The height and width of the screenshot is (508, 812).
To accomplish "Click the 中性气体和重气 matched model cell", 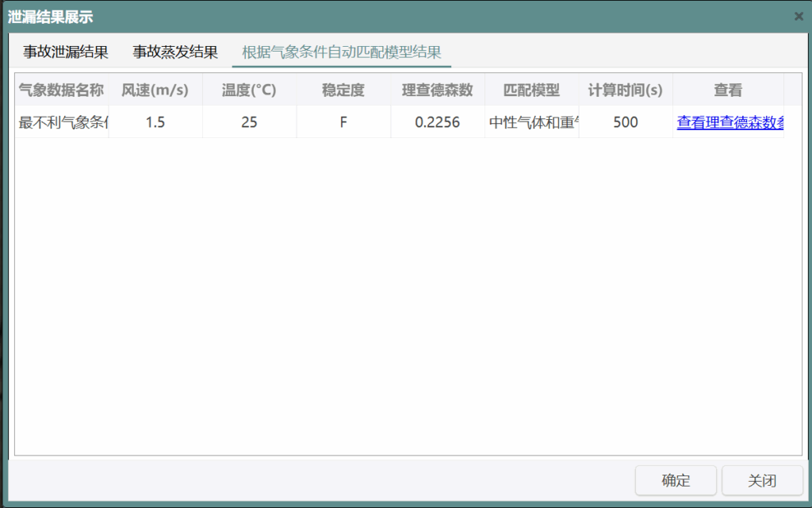I will 533,122.
